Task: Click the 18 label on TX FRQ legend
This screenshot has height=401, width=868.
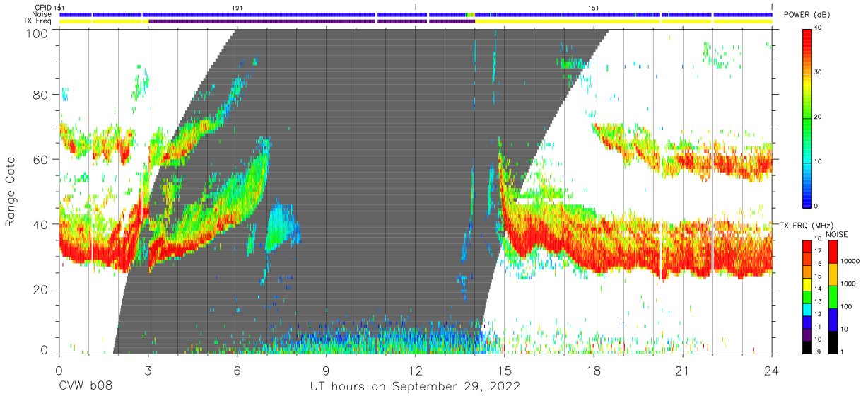Action: pyautogui.click(x=820, y=240)
